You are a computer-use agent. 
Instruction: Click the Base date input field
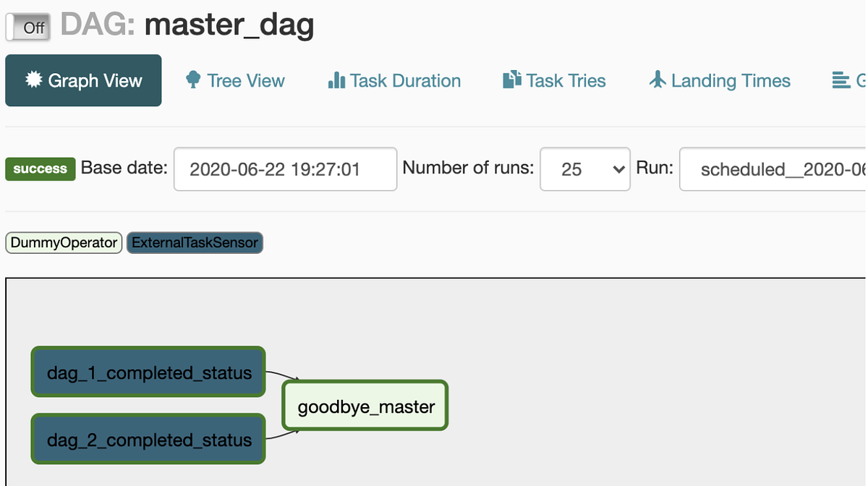coord(284,169)
